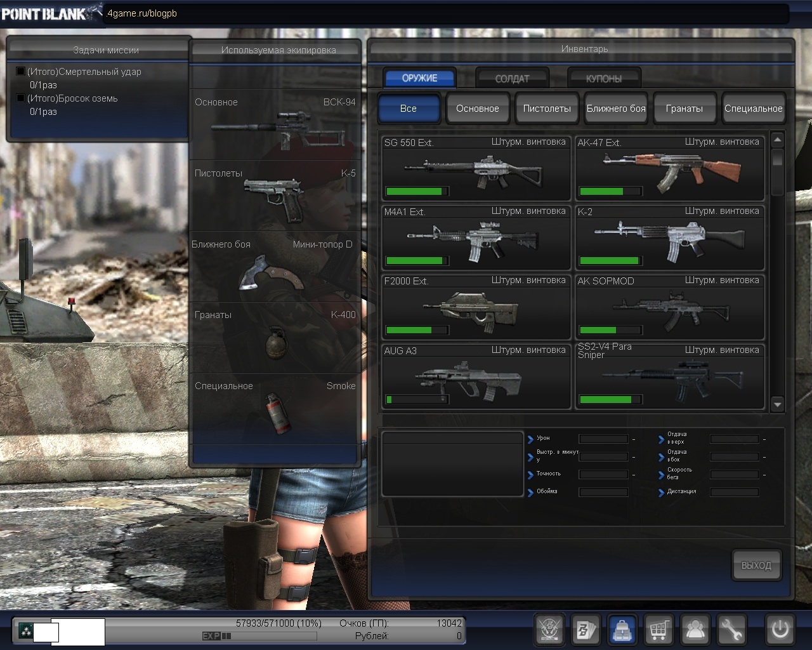Click the power exit icon
812x650 pixels.
point(780,630)
